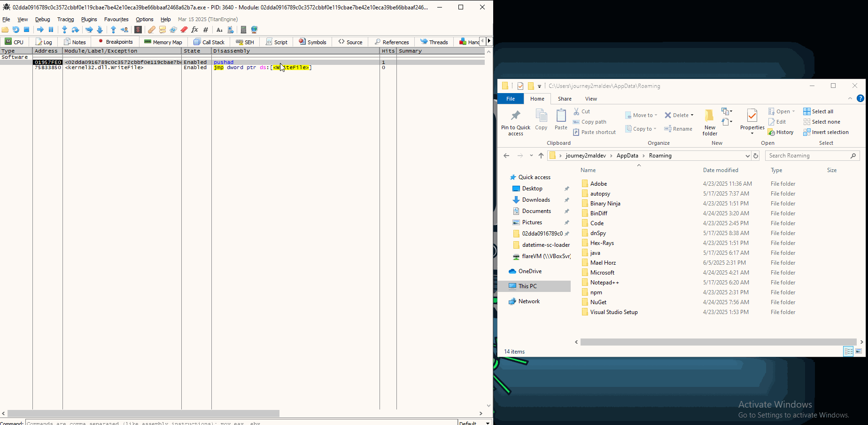The image size is (868, 425).
Task: Open the Calculator icon
Action: [x=243, y=30]
